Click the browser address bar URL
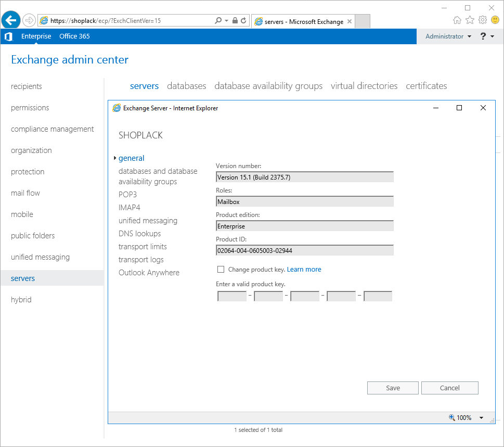Screen dimensions: 504x447 coord(106,21)
